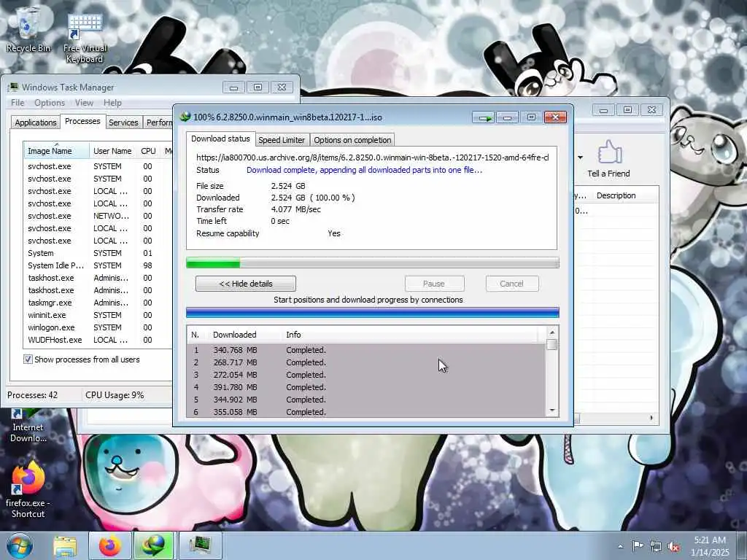Screen dimensions: 747x560
Task: Open the View menu in Task Manager
Action: tap(84, 103)
